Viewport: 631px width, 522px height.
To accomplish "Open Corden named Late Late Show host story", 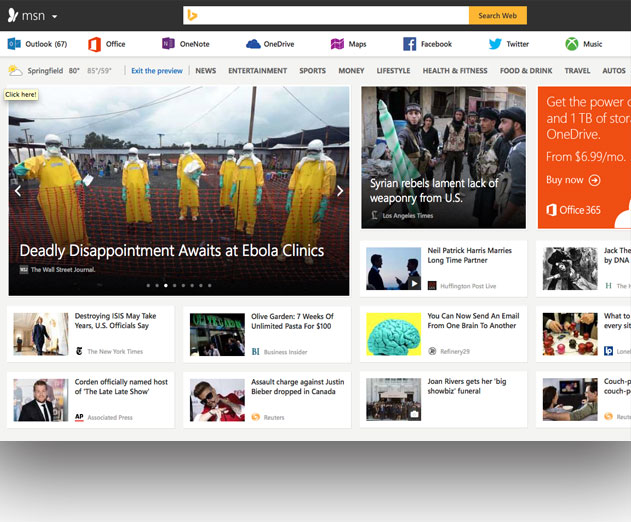I will tap(121, 386).
